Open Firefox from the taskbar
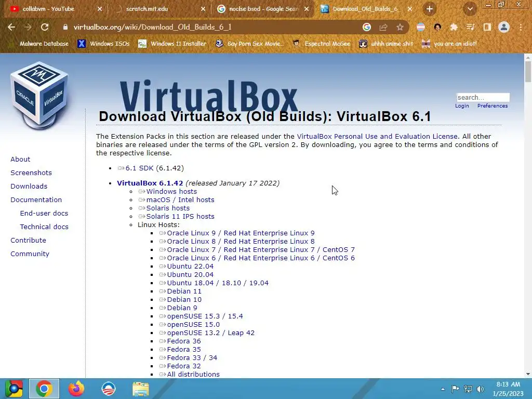This screenshot has width=532, height=399. click(x=76, y=389)
